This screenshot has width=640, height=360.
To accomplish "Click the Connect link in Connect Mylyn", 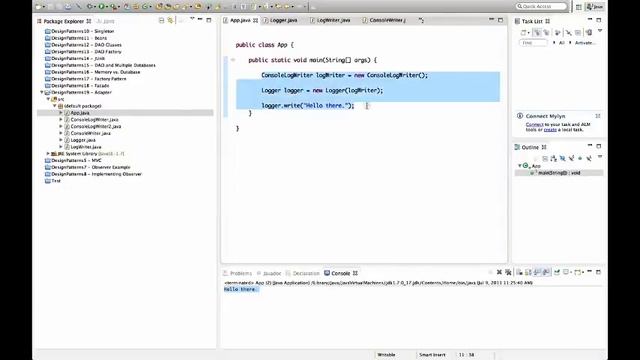I will coord(534,124).
